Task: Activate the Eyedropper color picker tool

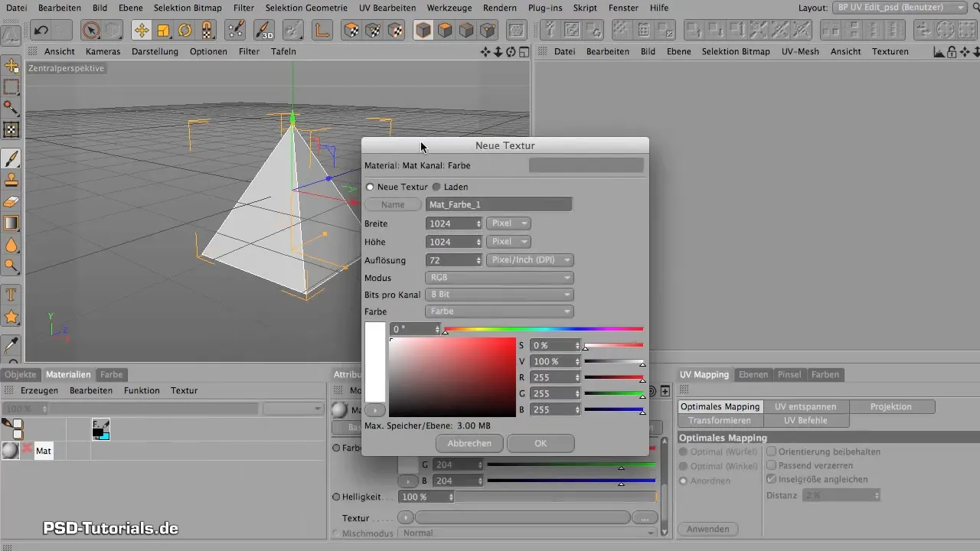Action: (x=11, y=344)
